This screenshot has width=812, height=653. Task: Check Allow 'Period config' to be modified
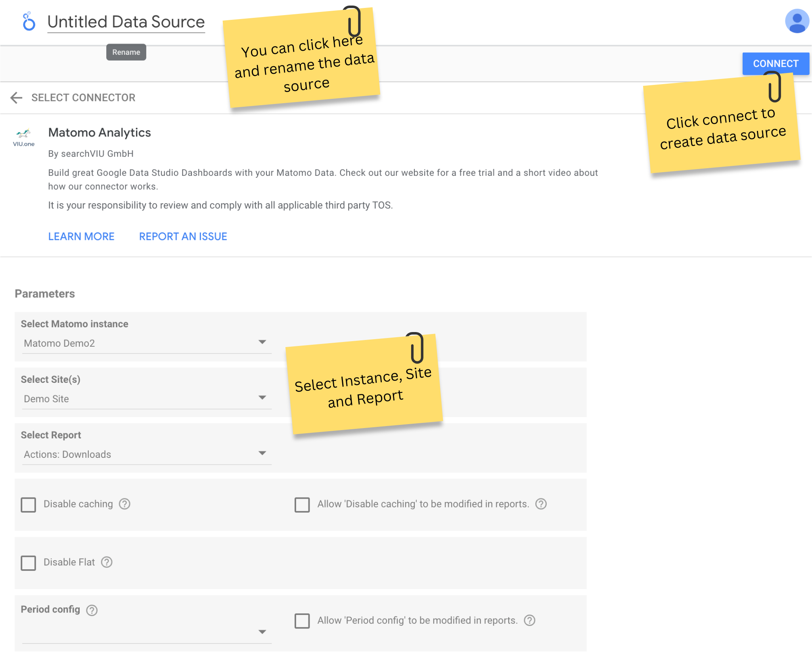coord(302,621)
